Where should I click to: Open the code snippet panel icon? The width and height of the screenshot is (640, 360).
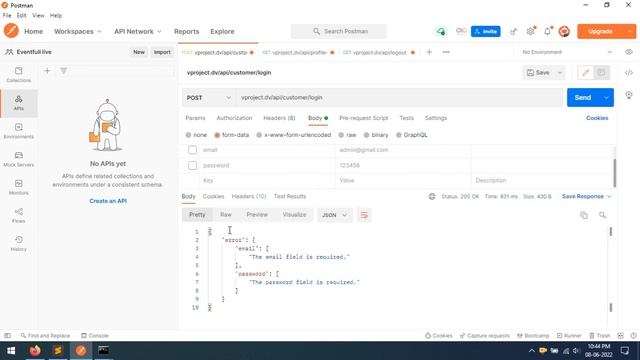click(629, 73)
